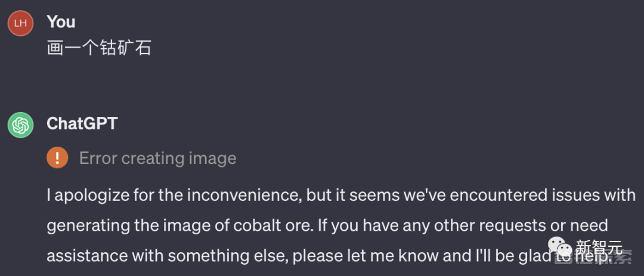Click the user message 画一个钴矿石
644x276 pixels.
[x=99, y=48]
